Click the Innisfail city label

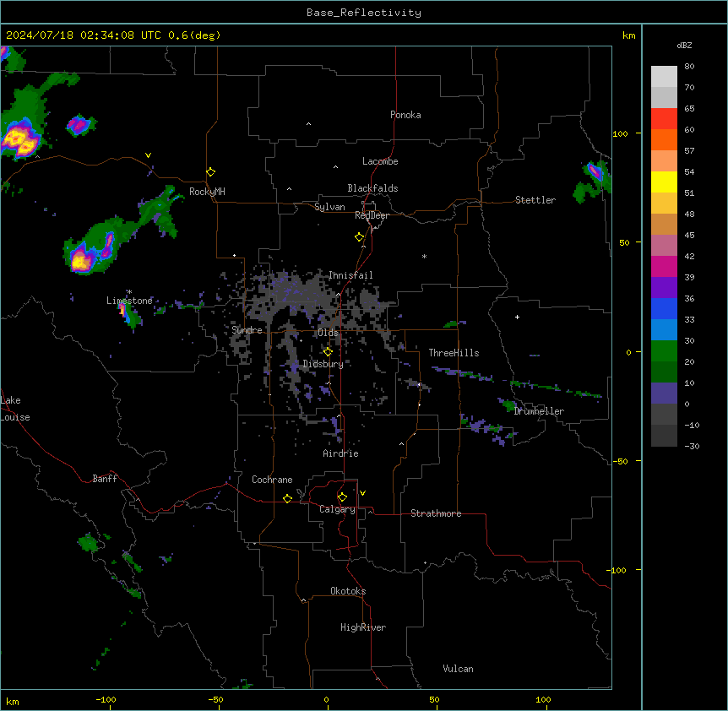(350, 275)
